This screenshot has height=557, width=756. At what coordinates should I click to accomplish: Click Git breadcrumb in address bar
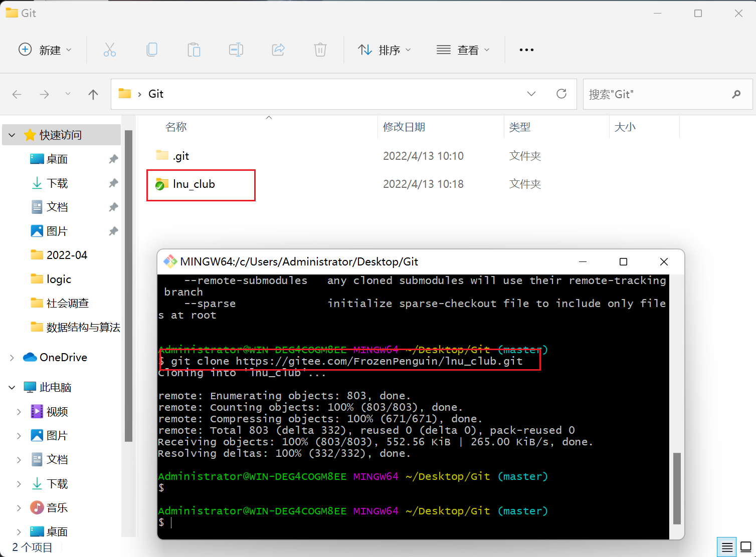pos(156,94)
